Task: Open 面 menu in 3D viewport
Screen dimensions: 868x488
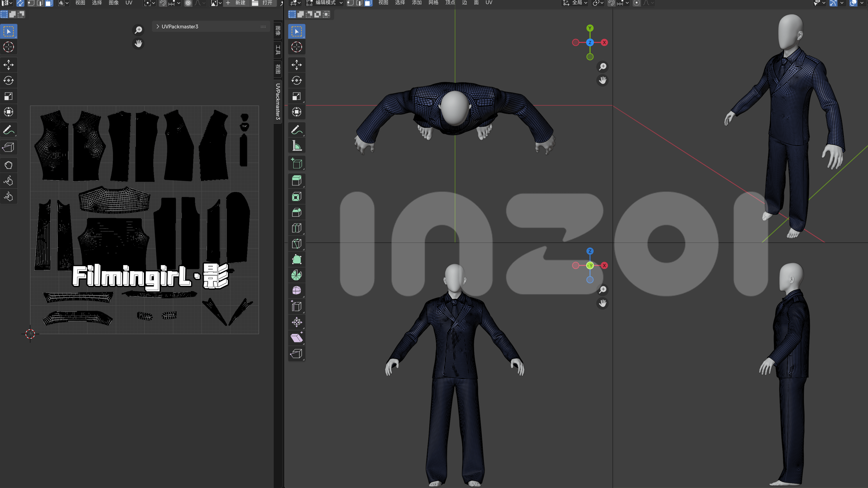Action: point(476,3)
